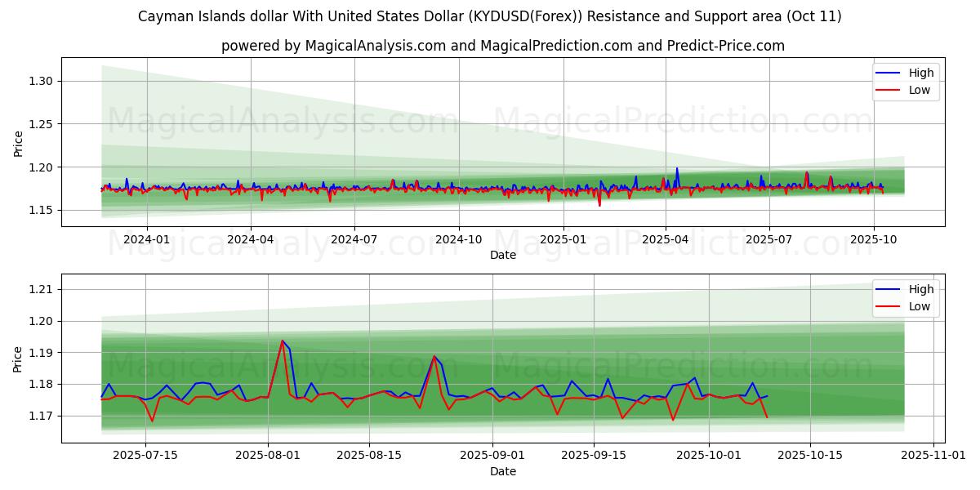
Task: Click the 2025-01 tick on top chart x-axis
Action: coord(563,239)
